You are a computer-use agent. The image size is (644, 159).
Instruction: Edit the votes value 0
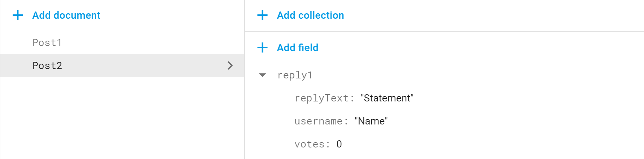(x=339, y=144)
